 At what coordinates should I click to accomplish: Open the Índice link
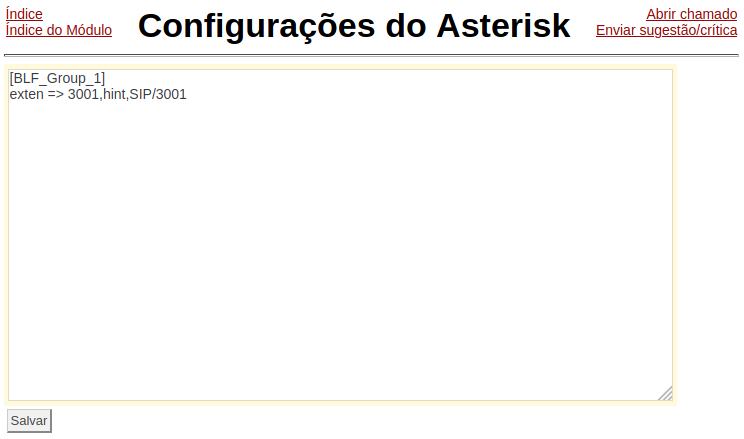tap(24, 14)
